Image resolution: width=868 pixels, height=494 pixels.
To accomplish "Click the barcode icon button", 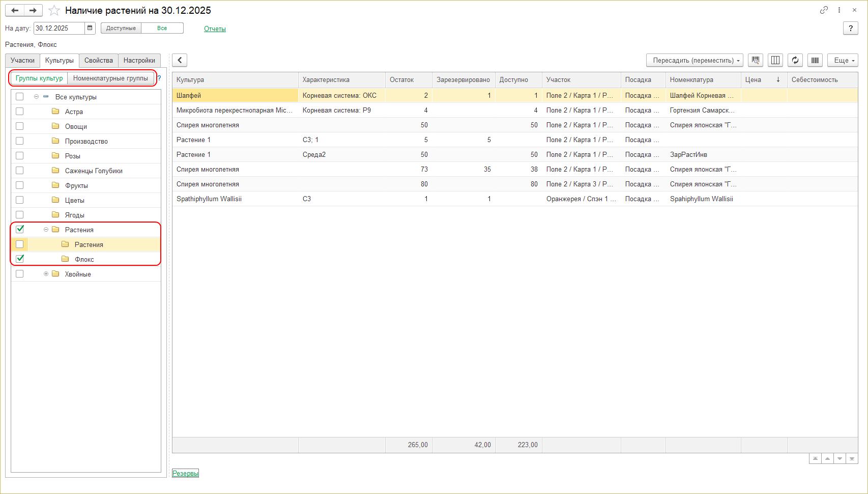I will 815,60.
